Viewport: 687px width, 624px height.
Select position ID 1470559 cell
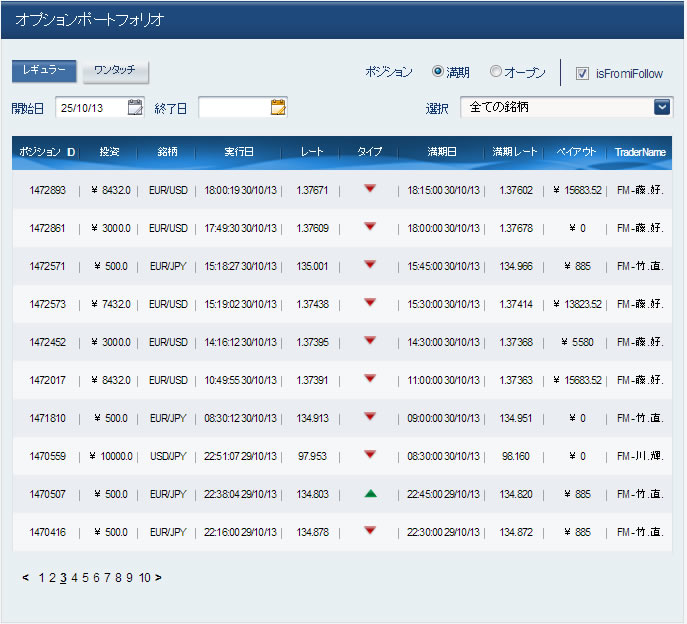click(47, 456)
